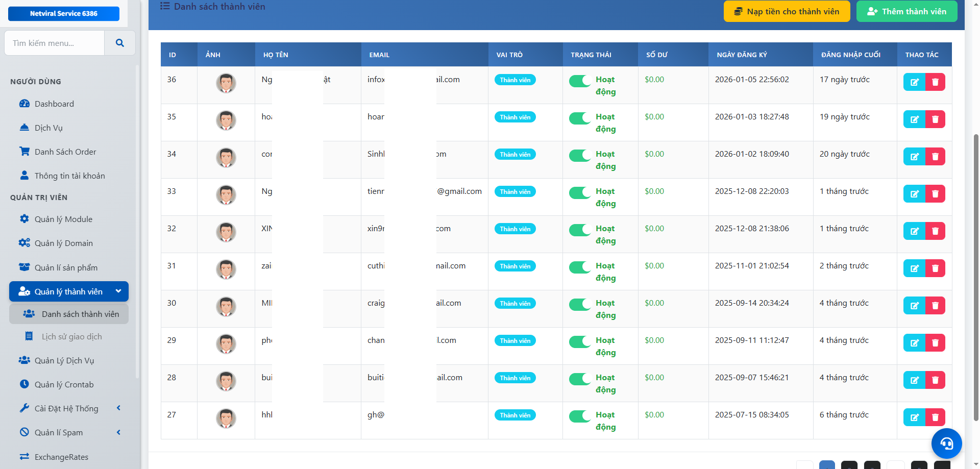
Task: Open the support headset chat bubble
Action: click(946, 443)
